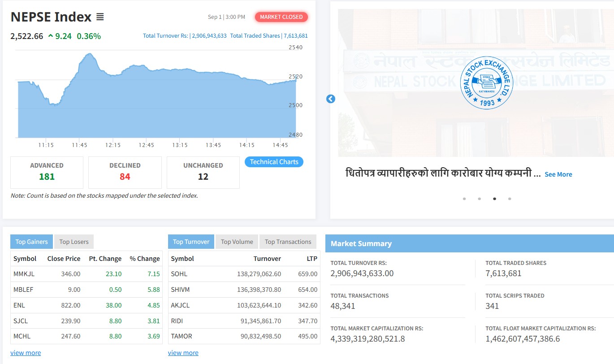This screenshot has width=614, height=364.
Task: Click the market capitalization value 4,339,319,280,521.8
Action: [368, 339]
